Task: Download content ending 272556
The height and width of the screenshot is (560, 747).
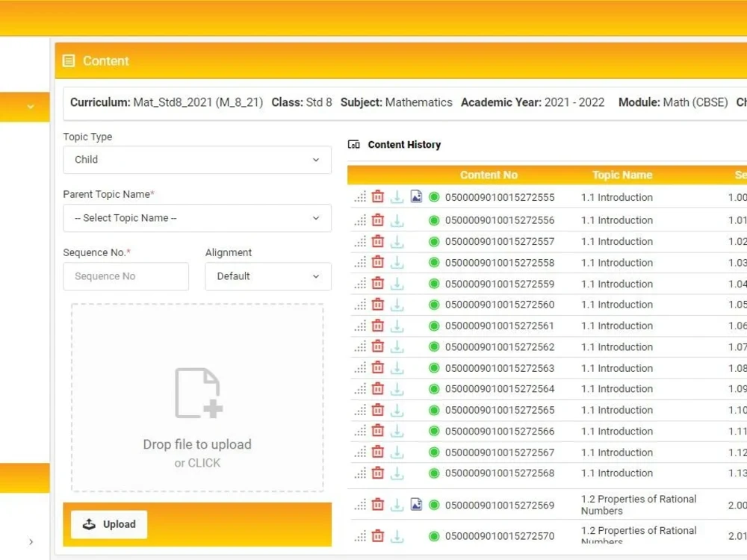Action: 397,220
